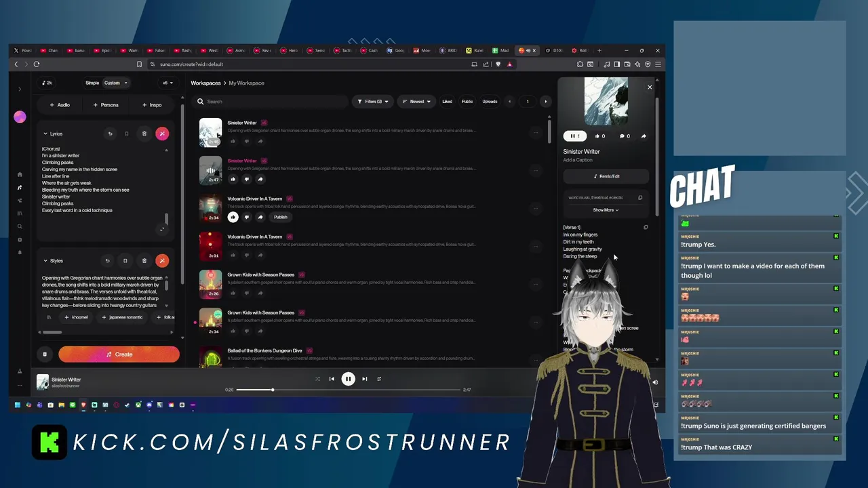Copy the style tags in the detail panel

click(640, 198)
